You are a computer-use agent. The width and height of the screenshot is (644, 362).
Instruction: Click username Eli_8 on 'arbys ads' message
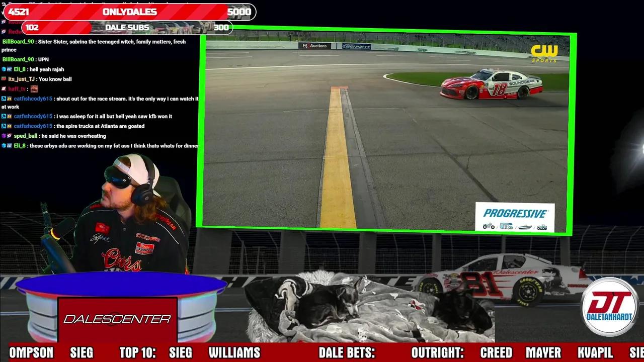click(19, 146)
